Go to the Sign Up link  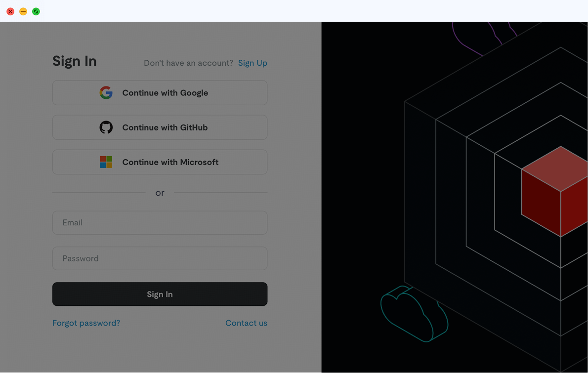(x=252, y=63)
